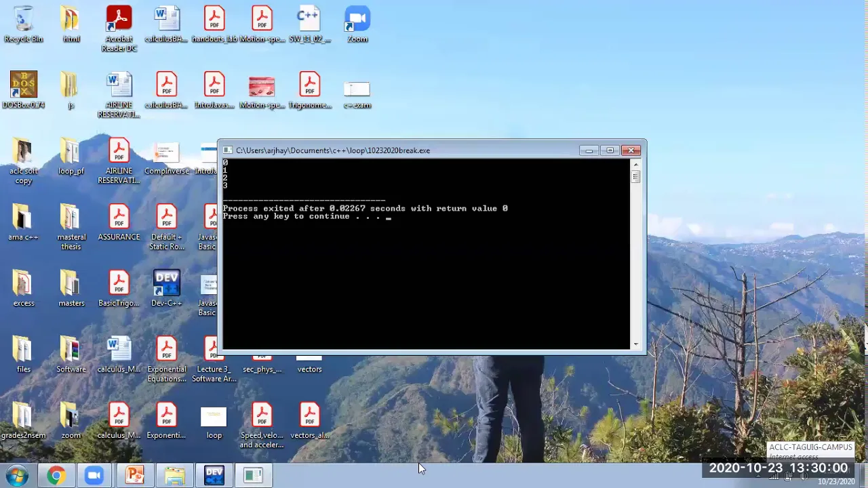Open the ama c++ folder

click(x=24, y=222)
